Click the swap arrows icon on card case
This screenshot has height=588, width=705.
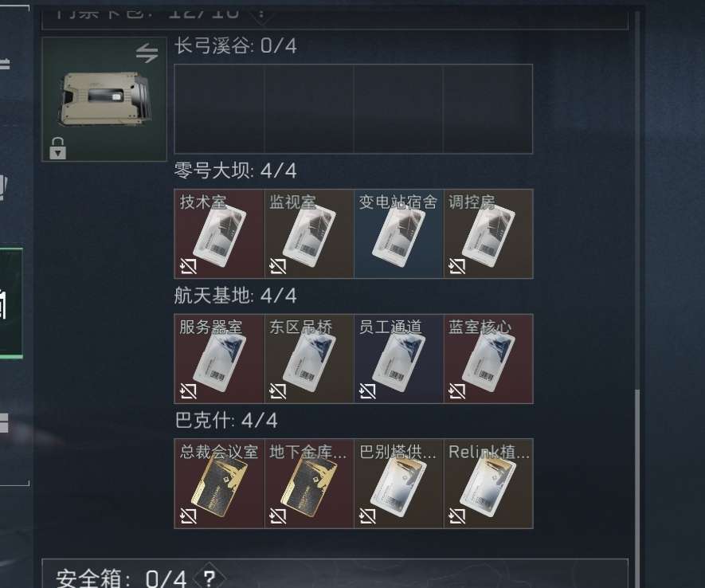coord(147,53)
